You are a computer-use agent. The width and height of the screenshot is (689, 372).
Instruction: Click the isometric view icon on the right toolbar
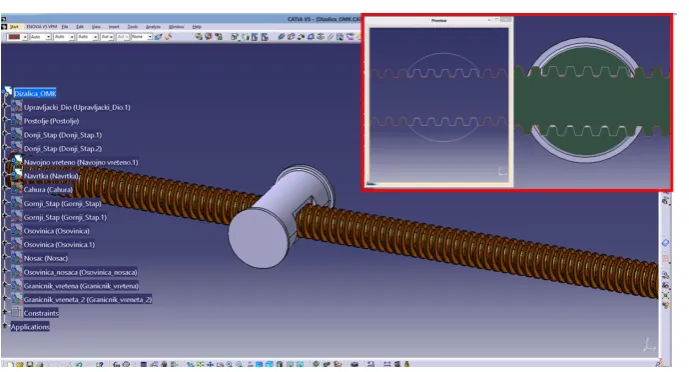pos(665,243)
